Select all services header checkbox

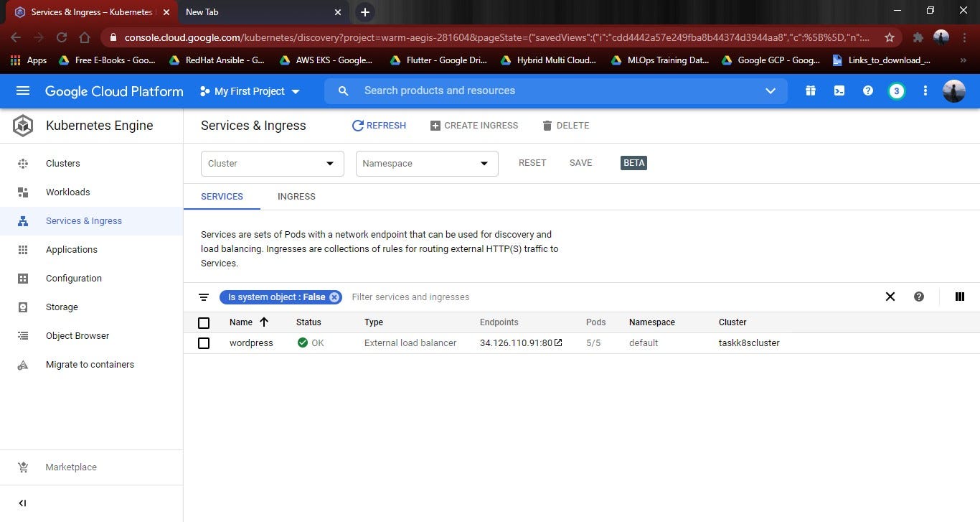pyautogui.click(x=204, y=323)
